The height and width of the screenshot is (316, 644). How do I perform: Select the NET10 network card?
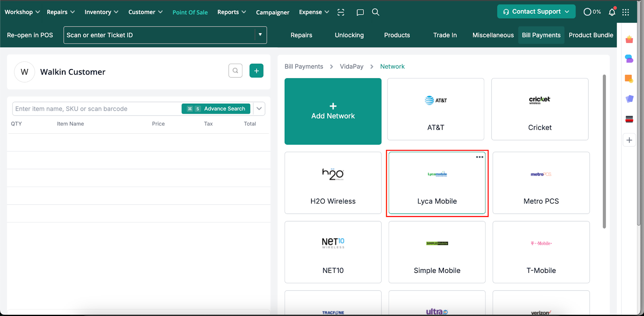333,252
